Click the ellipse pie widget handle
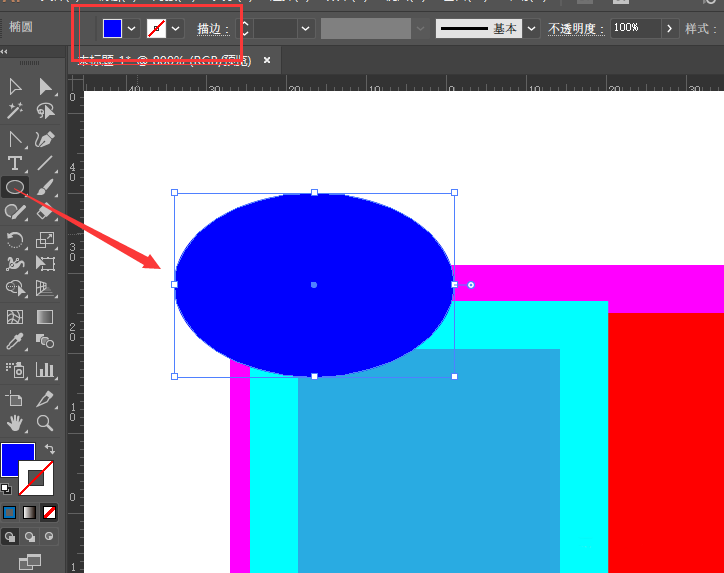Image resolution: width=724 pixels, height=573 pixels. tap(471, 285)
